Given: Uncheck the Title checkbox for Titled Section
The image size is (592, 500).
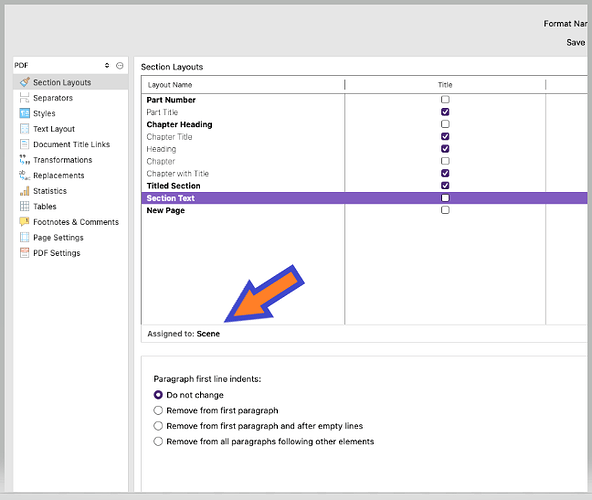Looking at the screenshot, I should pos(445,185).
